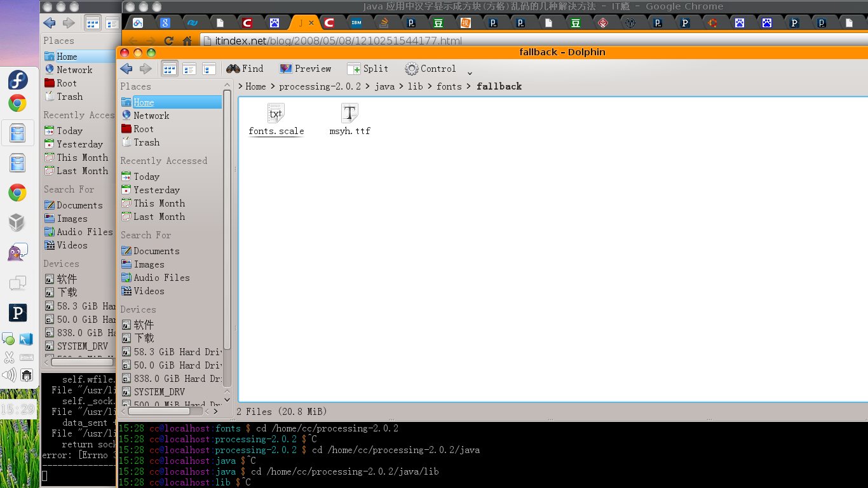The height and width of the screenshot is (488, 868).
Task: Open the Fedora launcher icon in dock
Action: [17, 81]
